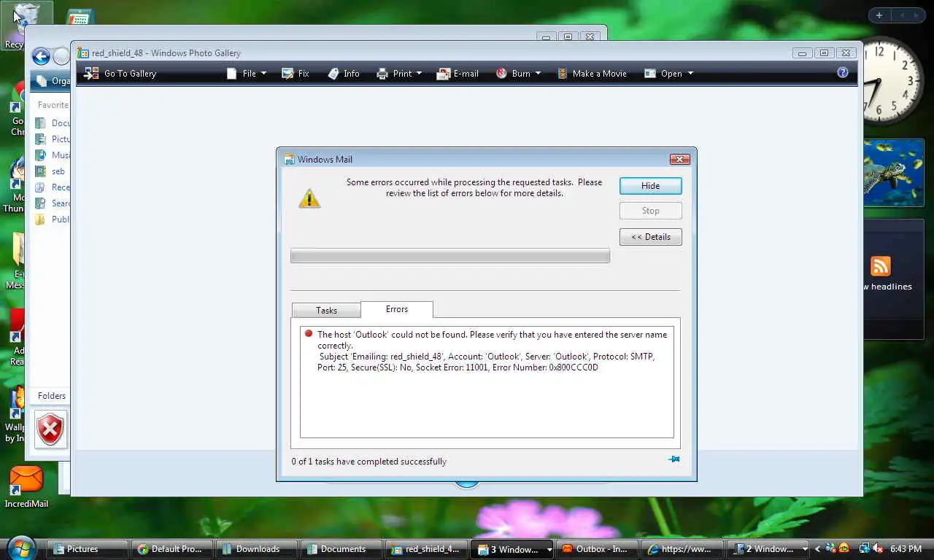This screenshot has width=934, height=560.
Task: Switch to Documents taskbar button
Action: tap(341, 549)
